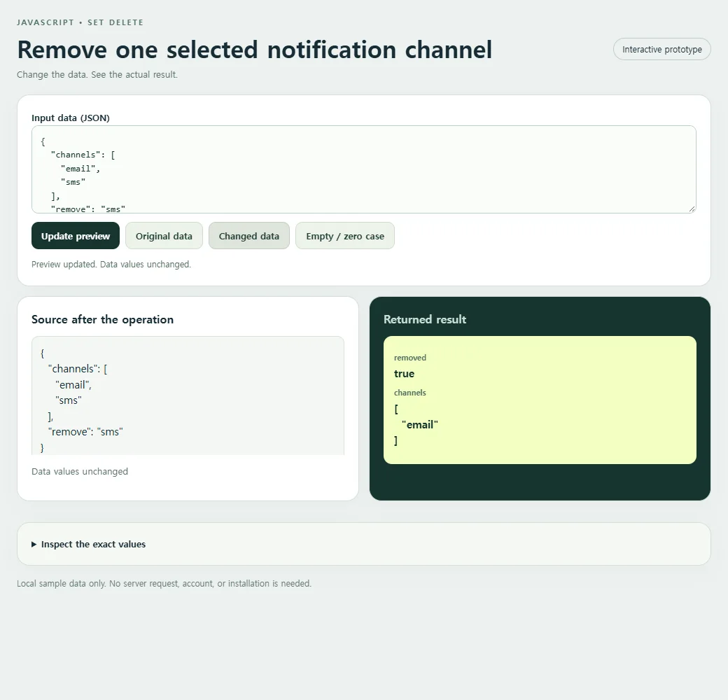Click the textarea resize handle corner

pyautogui.click(x=692, y=209)
